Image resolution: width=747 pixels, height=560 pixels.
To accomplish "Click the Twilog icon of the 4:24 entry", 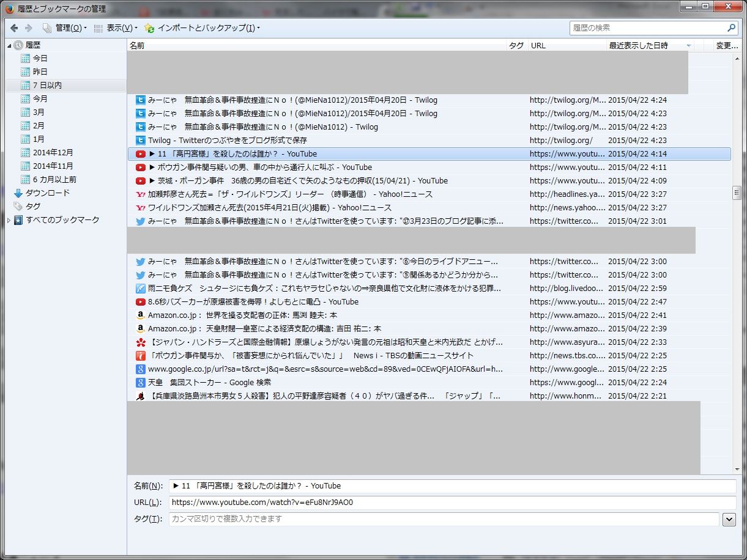I will tap(141, 100).
